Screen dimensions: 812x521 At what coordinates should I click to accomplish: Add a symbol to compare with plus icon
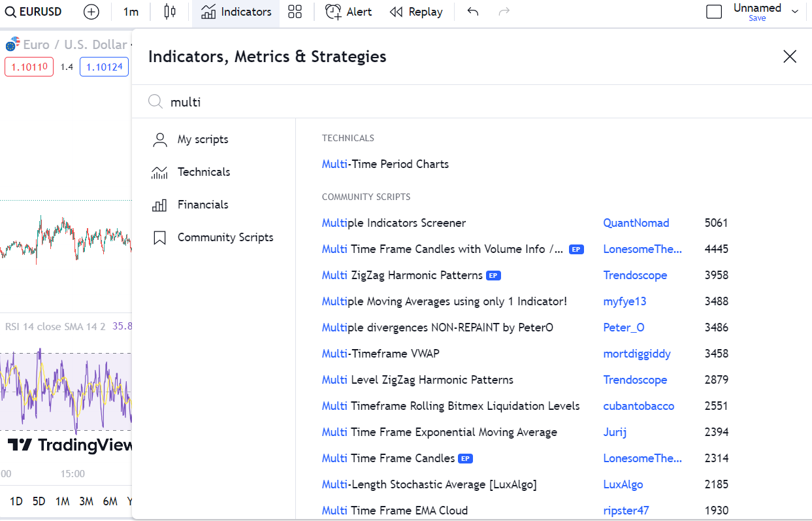tap(91, 12)
